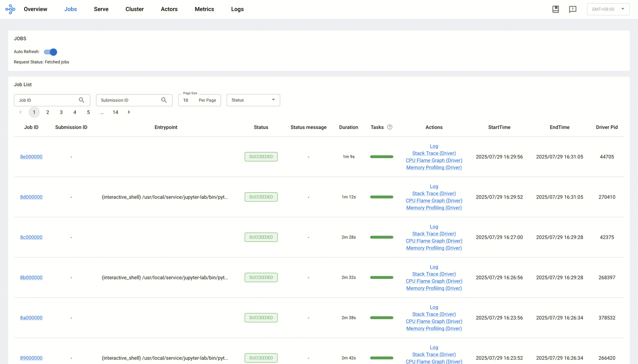The height and width of the screenshot is (364, 638).
Task: Click the Entrypoint column header
Action: pos(166,127)
